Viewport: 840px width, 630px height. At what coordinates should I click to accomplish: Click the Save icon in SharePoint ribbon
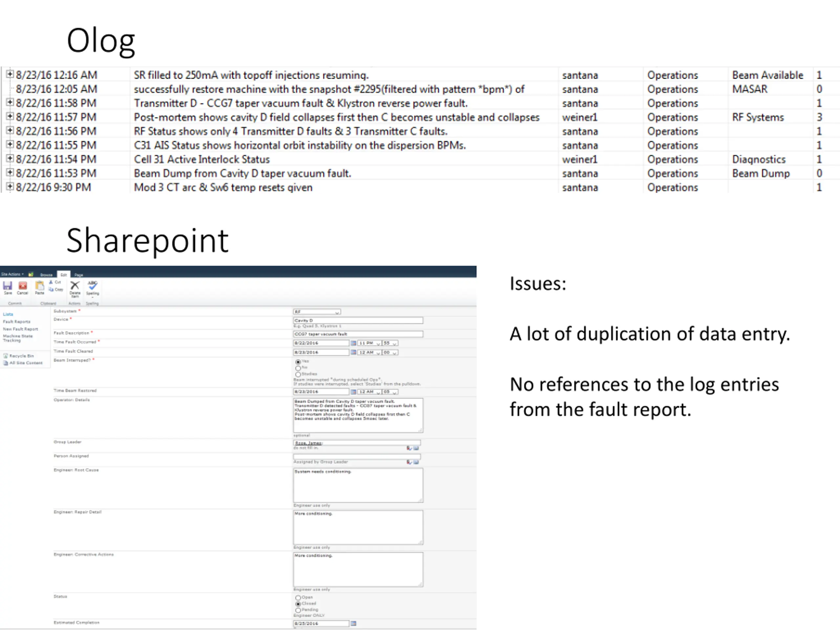[x=8, y=285]
